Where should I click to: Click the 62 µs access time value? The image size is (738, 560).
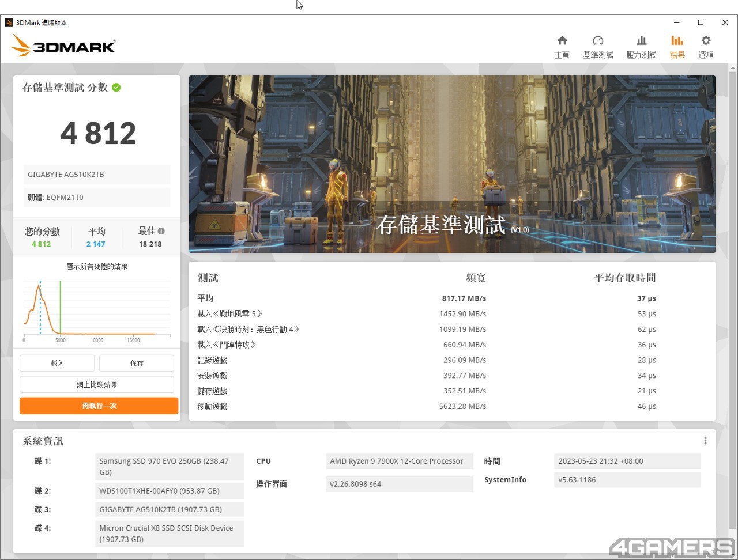pyautogui.click(x=646, y=330)
